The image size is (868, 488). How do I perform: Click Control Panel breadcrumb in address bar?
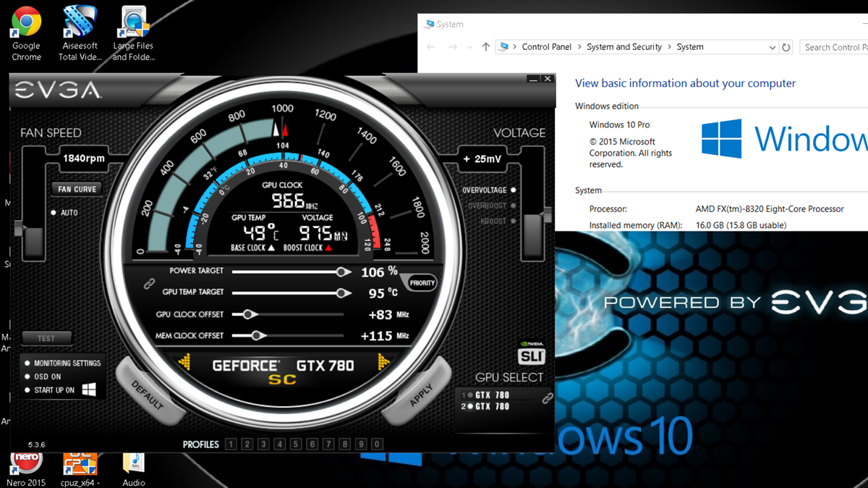click(546, 47)
